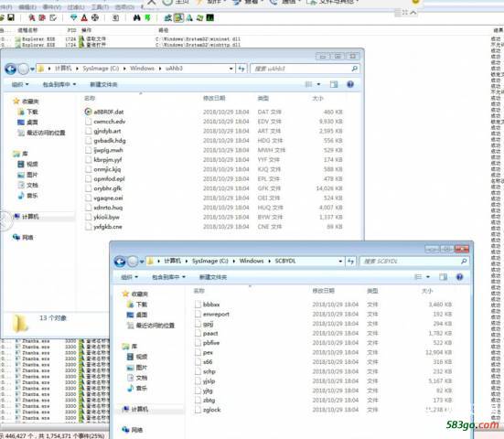Open 包含到库中 dropdown in uAhb3 window
This screenshot has height=439, width=504.
59,84
